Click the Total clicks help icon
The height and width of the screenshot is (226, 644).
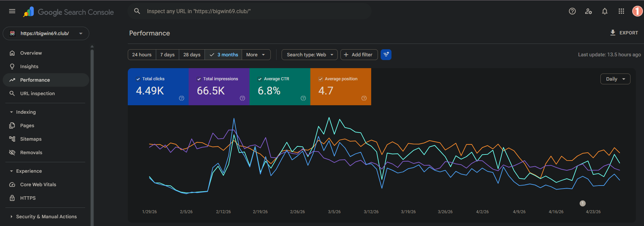[182, 98]
